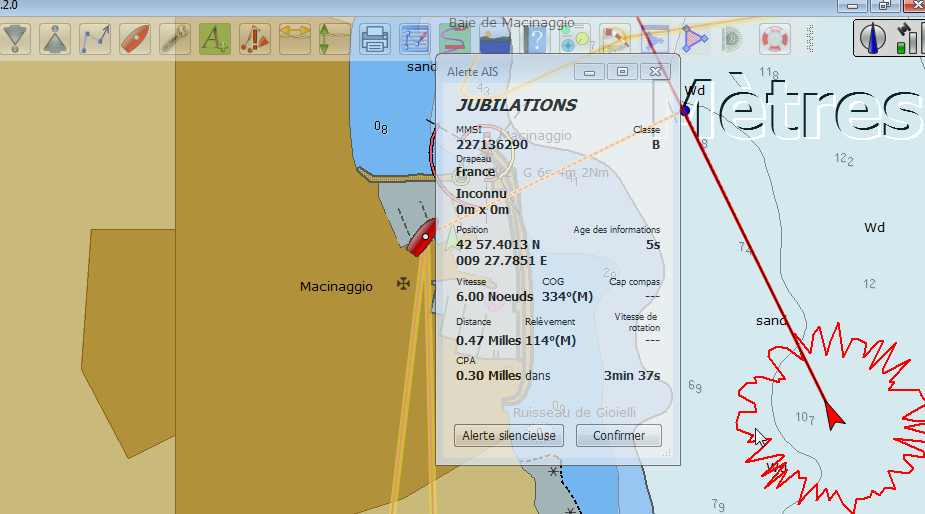The height and width of the screenshot is (514, 925).
Task: Toggle tides display with green arrows icon
Action: (334, 39)
